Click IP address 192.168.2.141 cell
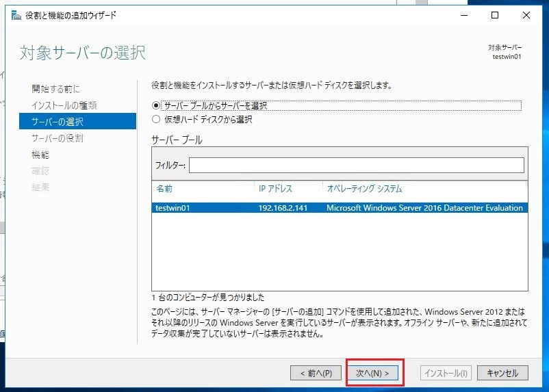The image size is (549, 392). (283, 208)
